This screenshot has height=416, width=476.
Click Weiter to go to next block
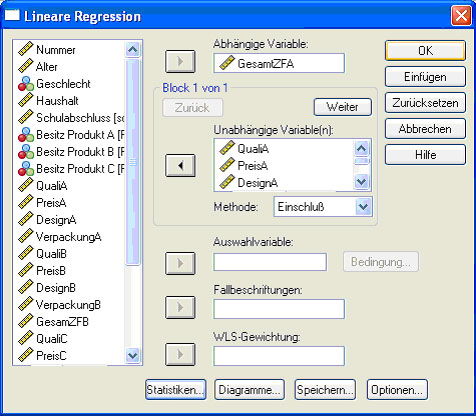[343, 107]
